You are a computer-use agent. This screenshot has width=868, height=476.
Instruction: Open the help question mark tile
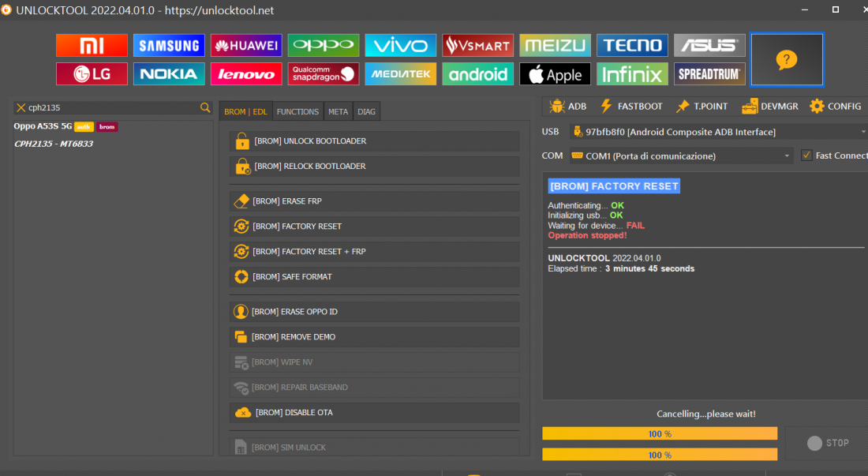787,60
